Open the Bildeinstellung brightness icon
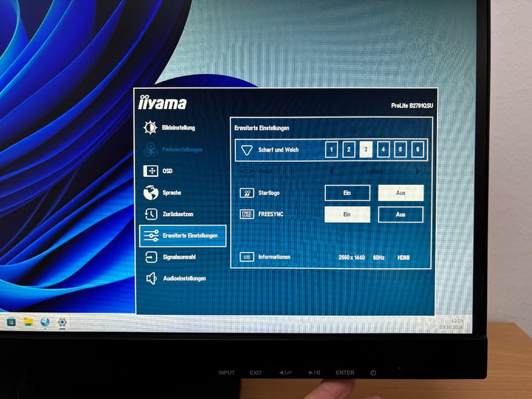The width and height of the screenshot is (532, 399). pyautogui.click(x=150, y=128)
